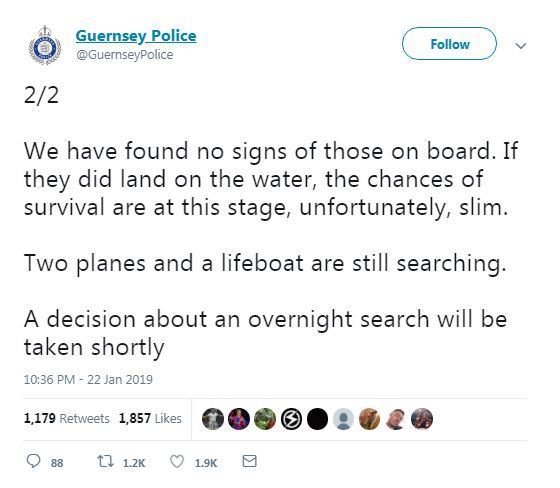Follow the Guernsey Police account
This screenshot has width=560, height=488.
click(x=449, y=44)
